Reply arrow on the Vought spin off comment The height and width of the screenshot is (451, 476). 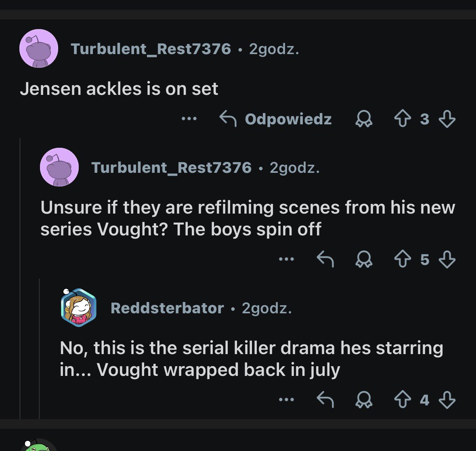(x=325, y=259)
